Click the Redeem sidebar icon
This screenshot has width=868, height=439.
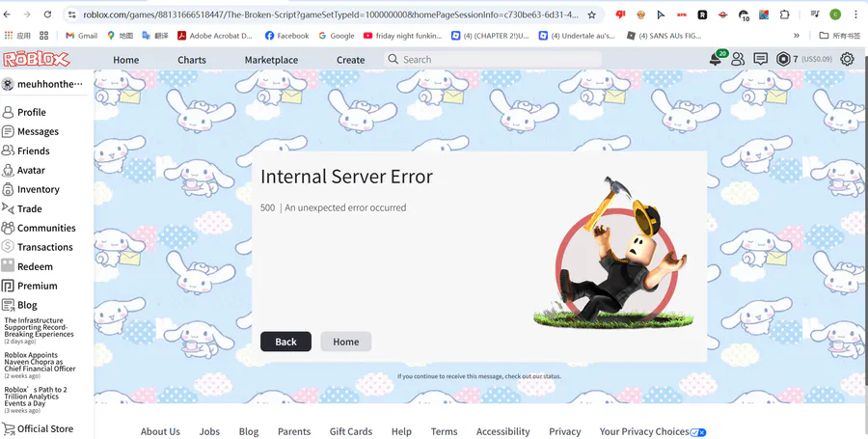click(8, 265)
